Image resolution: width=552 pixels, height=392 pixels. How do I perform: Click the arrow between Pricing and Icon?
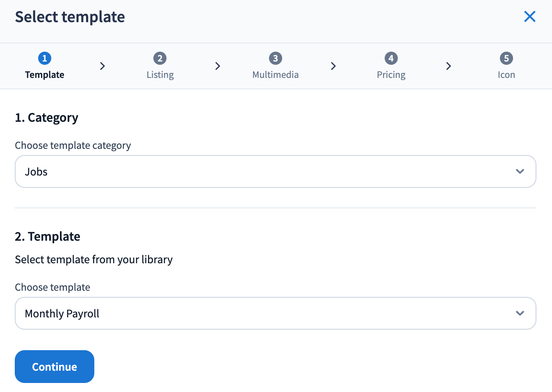449,66
